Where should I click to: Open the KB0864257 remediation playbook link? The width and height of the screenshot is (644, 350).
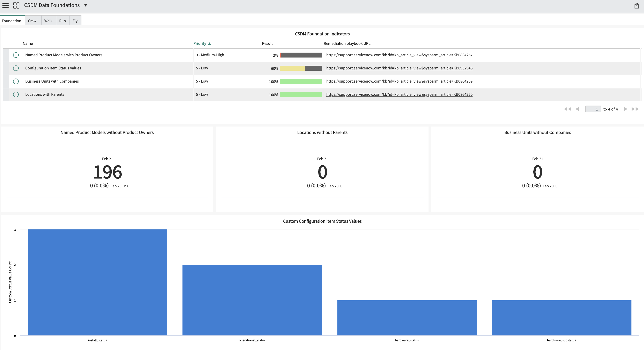coord(399,55)
